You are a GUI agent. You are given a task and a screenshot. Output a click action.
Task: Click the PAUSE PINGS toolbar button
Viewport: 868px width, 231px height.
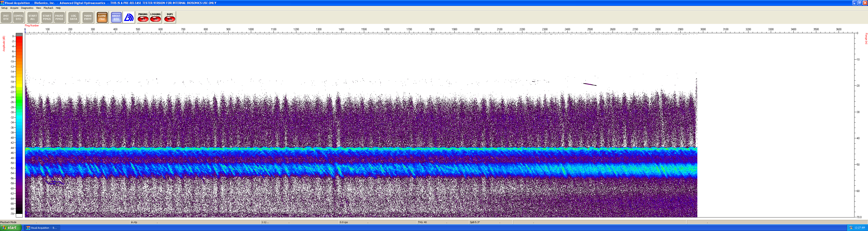tap(59, 18)
